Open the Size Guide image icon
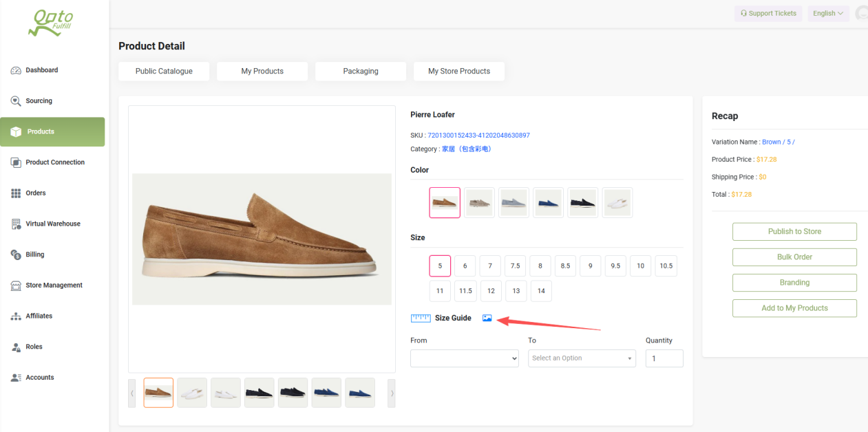This screenshot has width=868, height=432. (x=487, y=318)
